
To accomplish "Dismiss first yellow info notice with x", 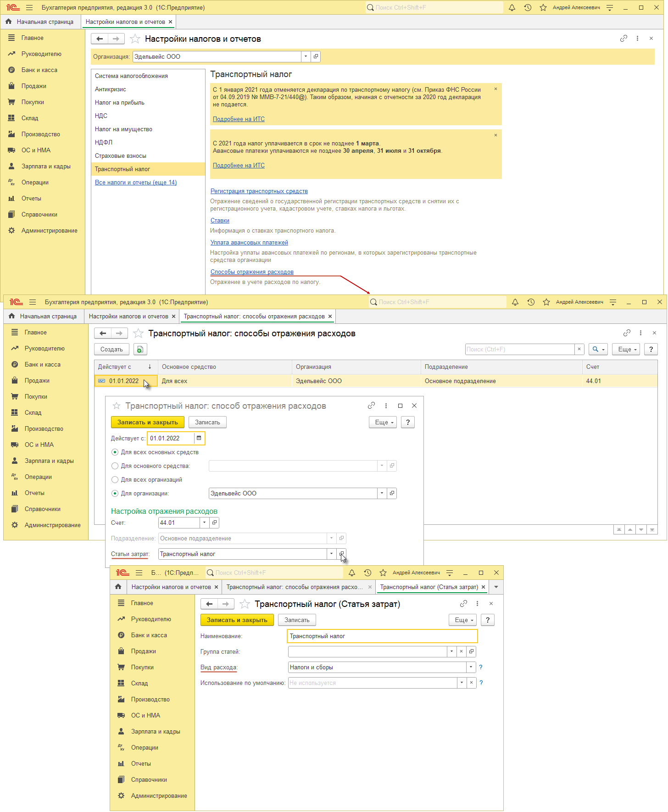I will click(x=495, y=89).
